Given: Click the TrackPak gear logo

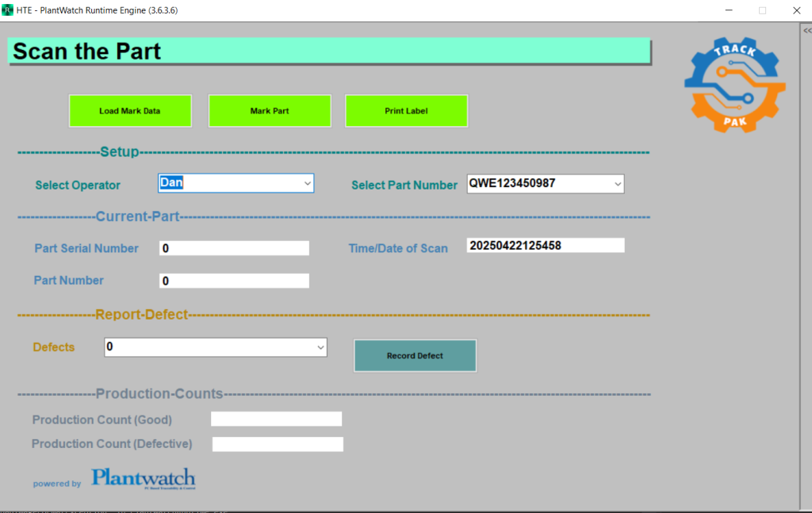Looking at the screenshot, I should click(x=735, y=85).
